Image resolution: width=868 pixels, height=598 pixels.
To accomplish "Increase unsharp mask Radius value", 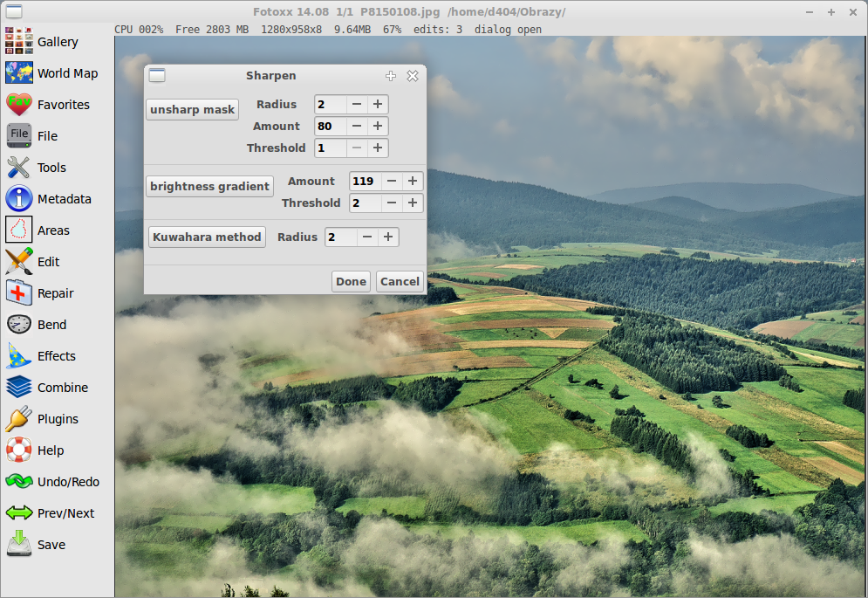I will coord(378,104).
